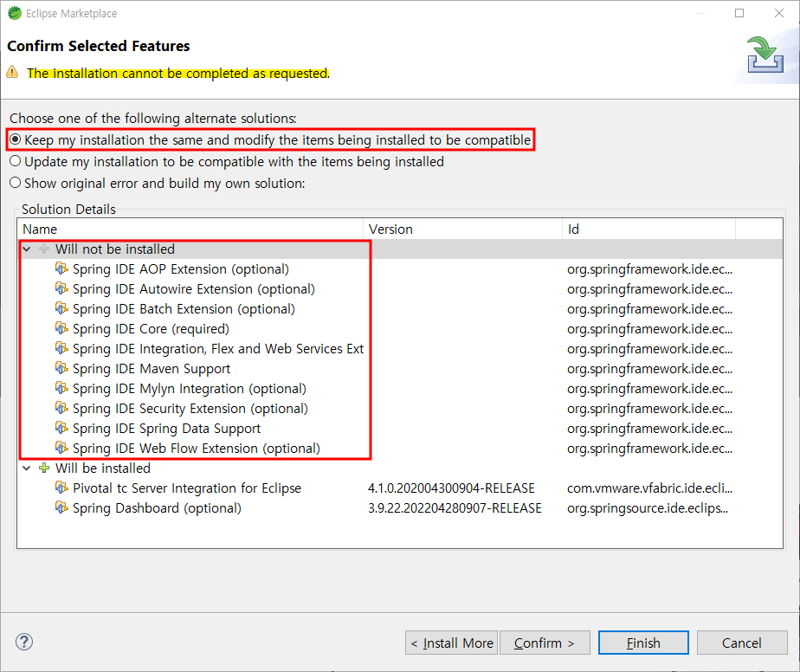Screen dimensions: 800x672
Task: Maximize the Eclipse Marketplace window
Action: coord(739,13)
